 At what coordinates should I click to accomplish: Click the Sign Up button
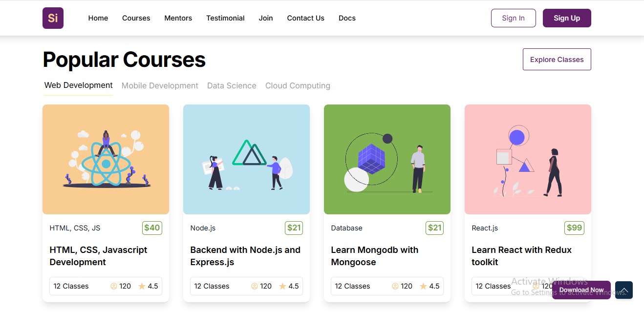click(x=567, y=18)
